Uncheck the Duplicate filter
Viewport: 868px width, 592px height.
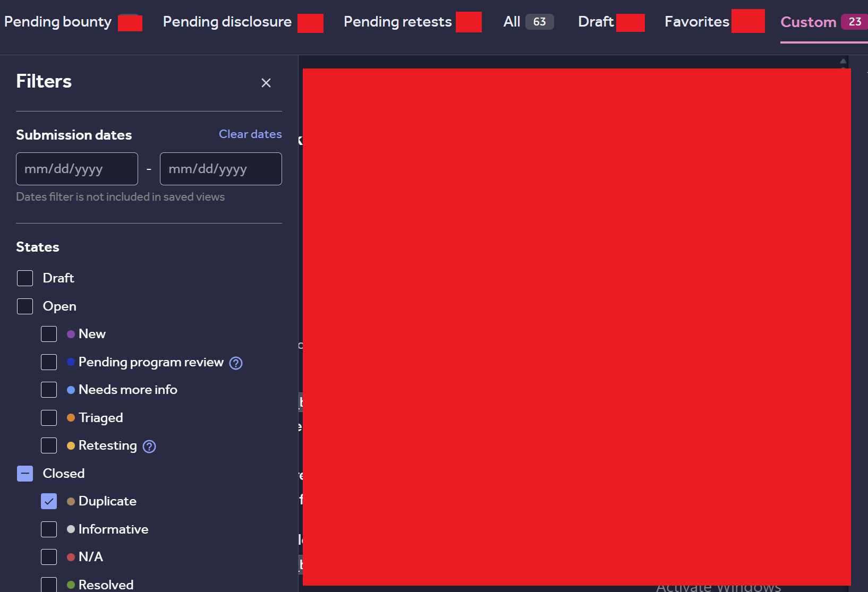[49, 501]
